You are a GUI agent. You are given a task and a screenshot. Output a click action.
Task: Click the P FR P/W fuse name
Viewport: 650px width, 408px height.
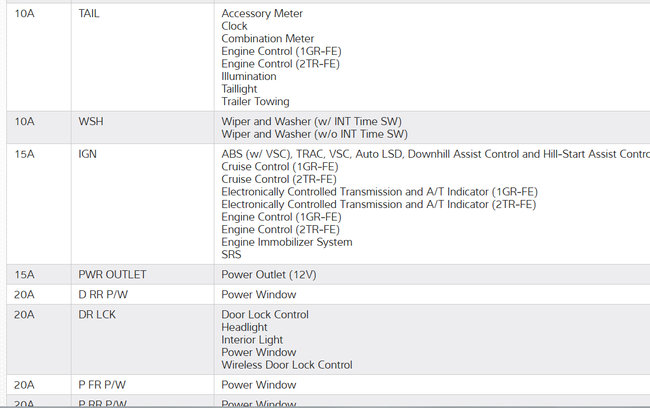pos(102,385)
